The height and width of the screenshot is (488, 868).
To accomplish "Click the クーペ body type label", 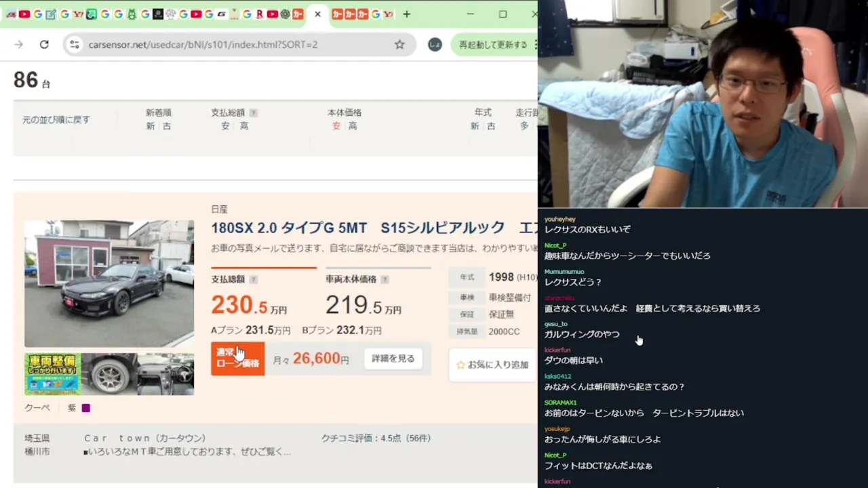I will [x=37, y=408].
